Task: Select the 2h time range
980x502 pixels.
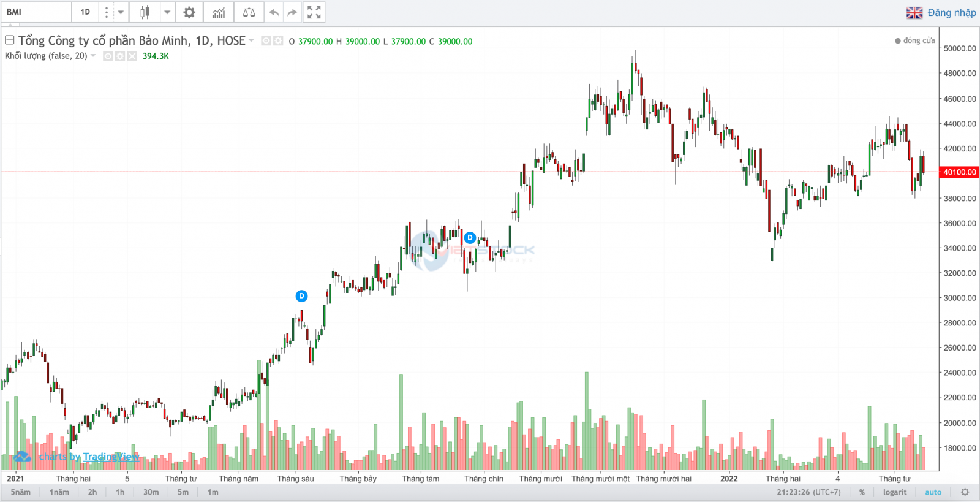Action: click(92, 492)
